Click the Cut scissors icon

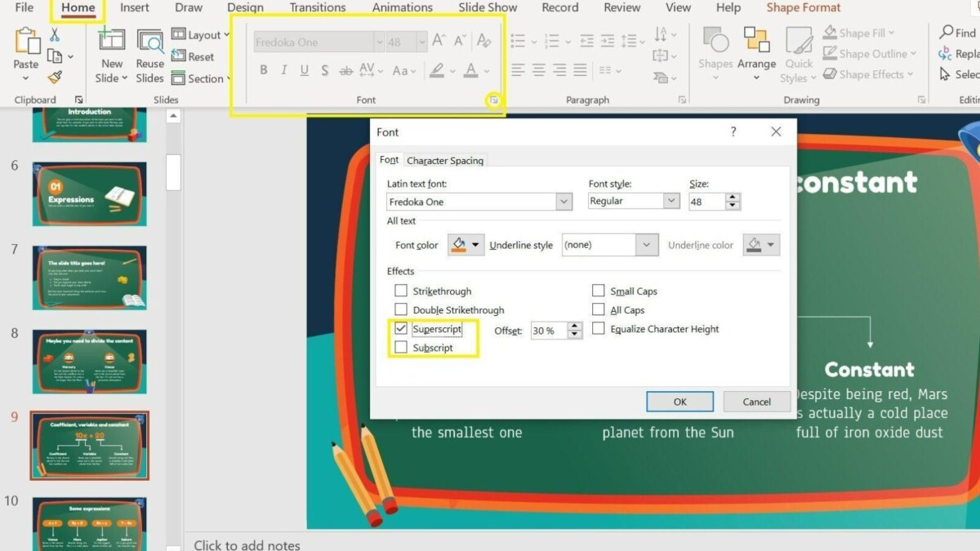tap(55, 35)
